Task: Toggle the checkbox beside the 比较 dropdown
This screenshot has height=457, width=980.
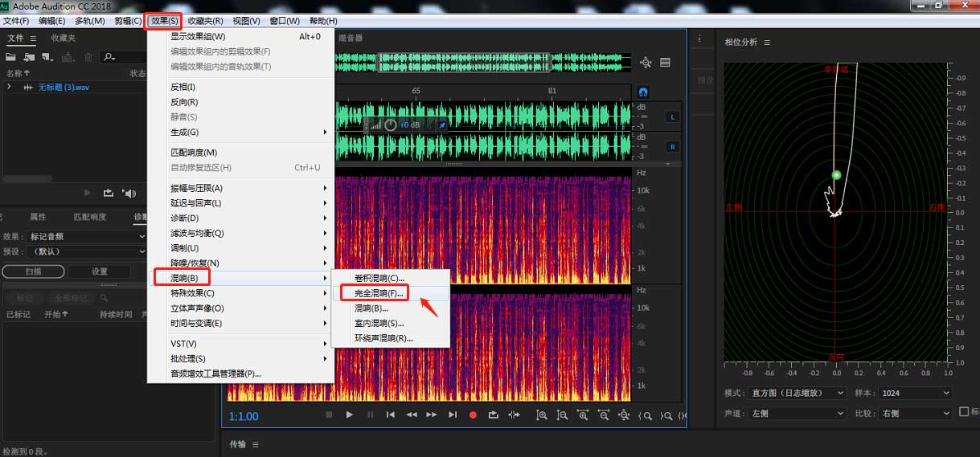Action: coord(965,412)
